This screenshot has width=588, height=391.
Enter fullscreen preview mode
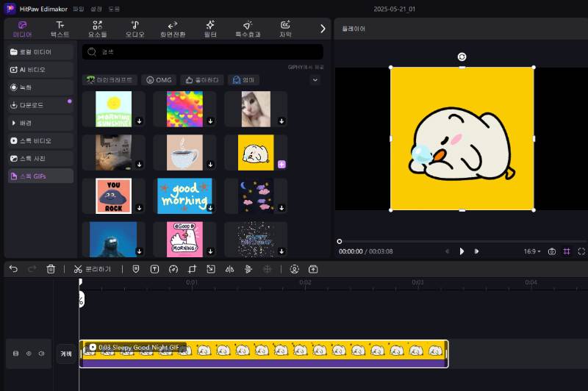[x=581, y=251]
